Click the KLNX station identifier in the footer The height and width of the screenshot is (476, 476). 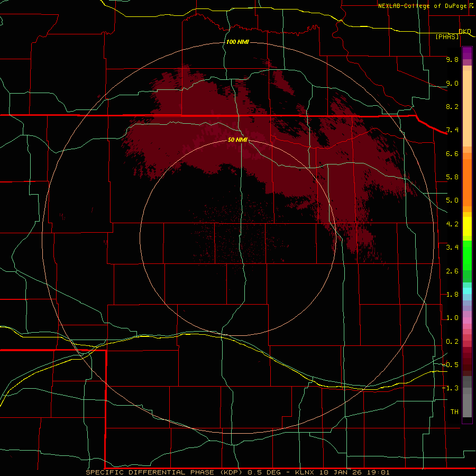(x=305, y=472)
